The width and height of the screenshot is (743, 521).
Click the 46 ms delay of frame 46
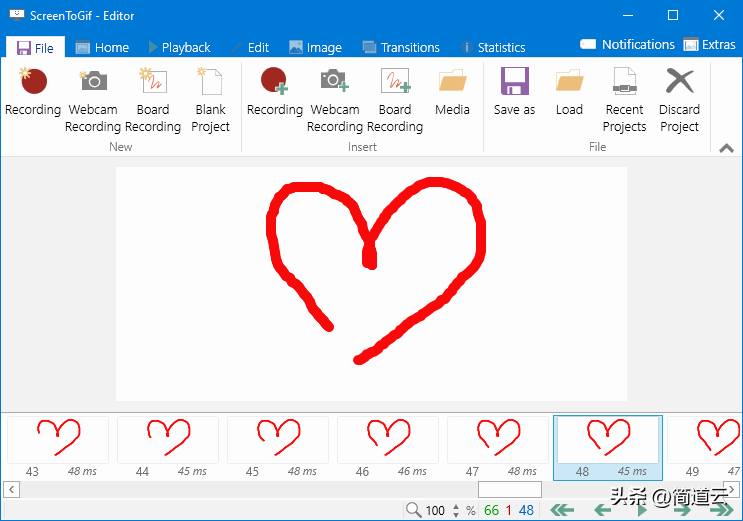(x=412, y=471)
